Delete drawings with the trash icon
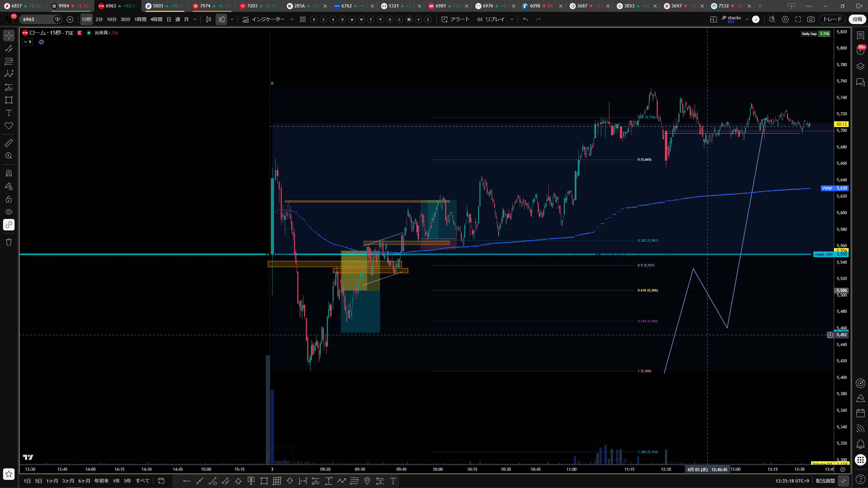 pyautogui.click(x=9, y=242)
